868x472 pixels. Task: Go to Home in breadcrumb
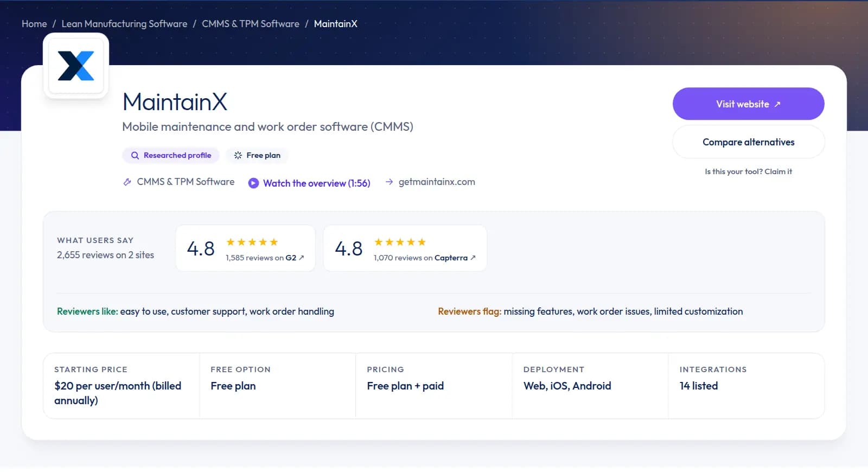34,24
